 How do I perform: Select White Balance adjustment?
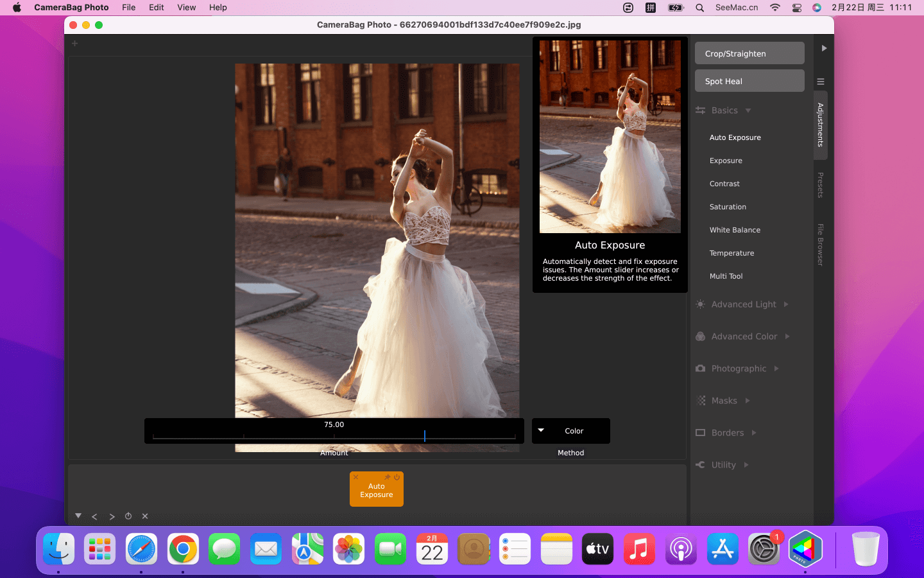coord(735,230)
